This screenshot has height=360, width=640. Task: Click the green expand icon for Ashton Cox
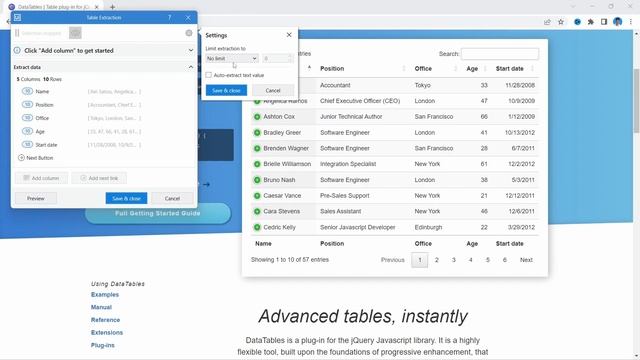point(257,117)
